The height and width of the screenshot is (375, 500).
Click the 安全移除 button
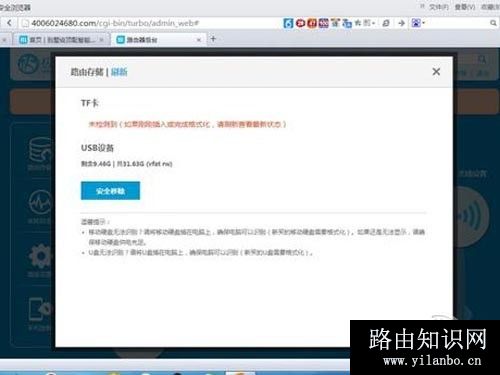coord(110,191)
